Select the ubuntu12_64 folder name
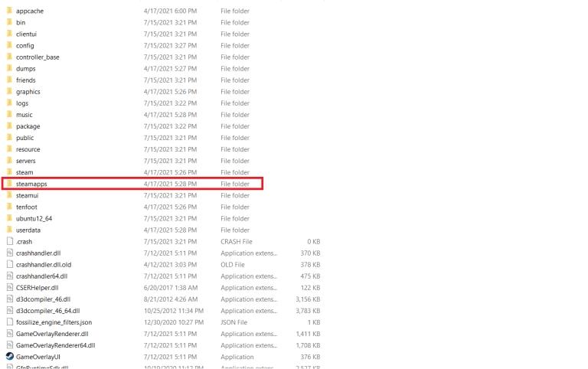588x369 pixels. (34, 219)
